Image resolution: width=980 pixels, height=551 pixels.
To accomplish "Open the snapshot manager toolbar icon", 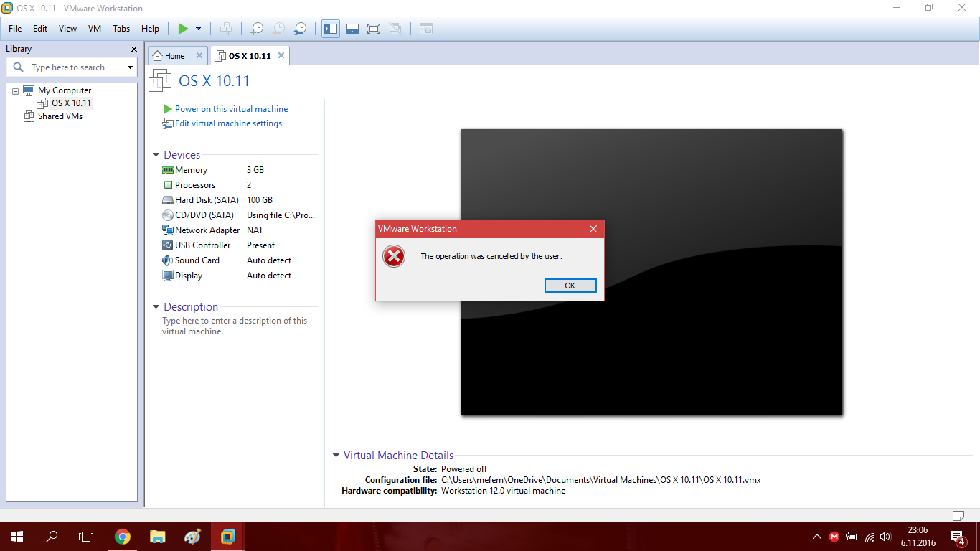I will click(301, 29).
